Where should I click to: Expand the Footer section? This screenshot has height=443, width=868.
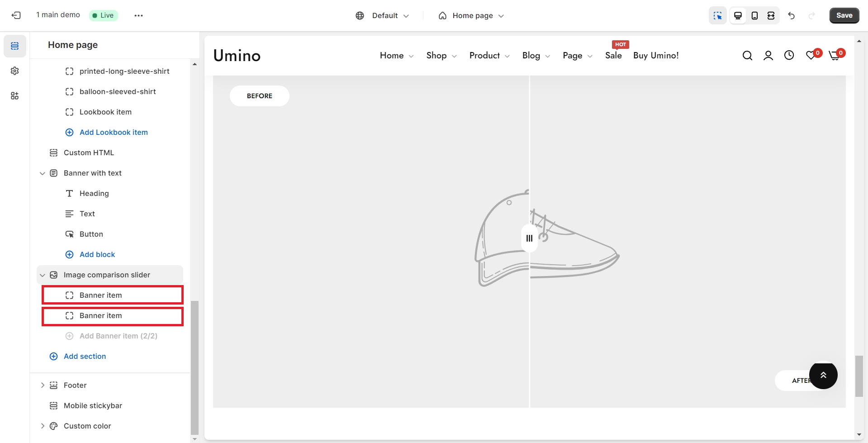[43, 386]
